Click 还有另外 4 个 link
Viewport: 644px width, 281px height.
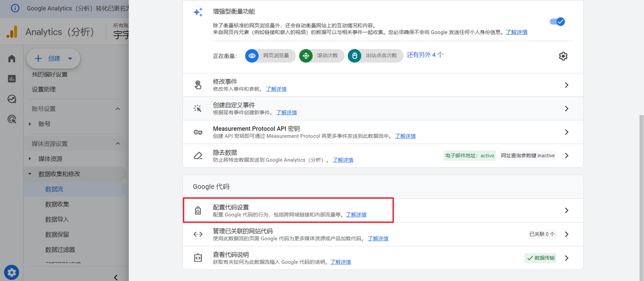click(425, 55)
